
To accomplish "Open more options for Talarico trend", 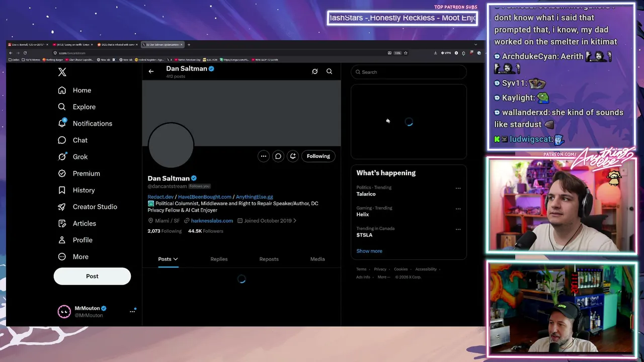I will (458, 189).
